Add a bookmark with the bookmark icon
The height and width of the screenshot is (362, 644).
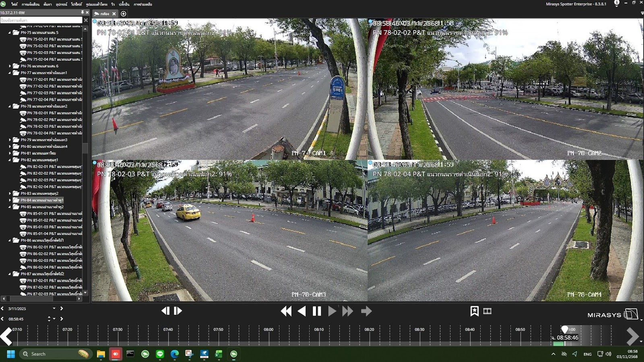(475, 311)
